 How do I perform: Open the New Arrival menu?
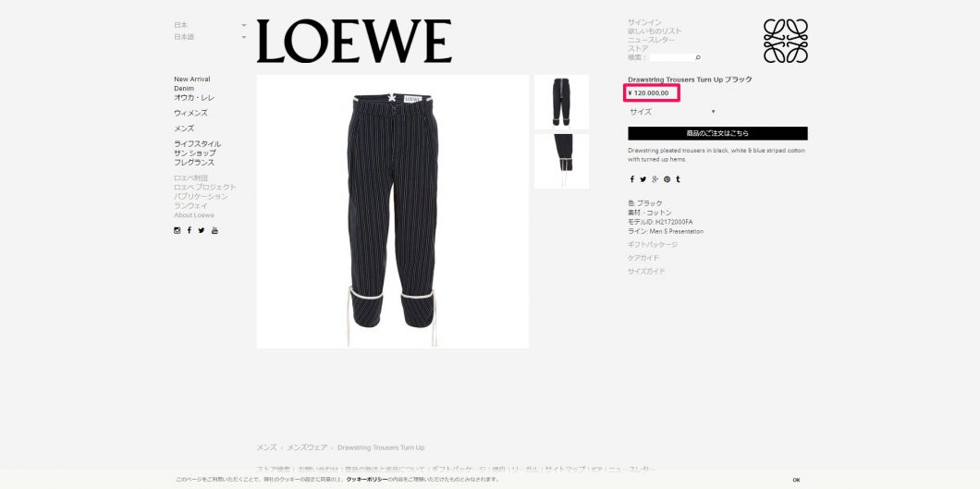point(192,79)
